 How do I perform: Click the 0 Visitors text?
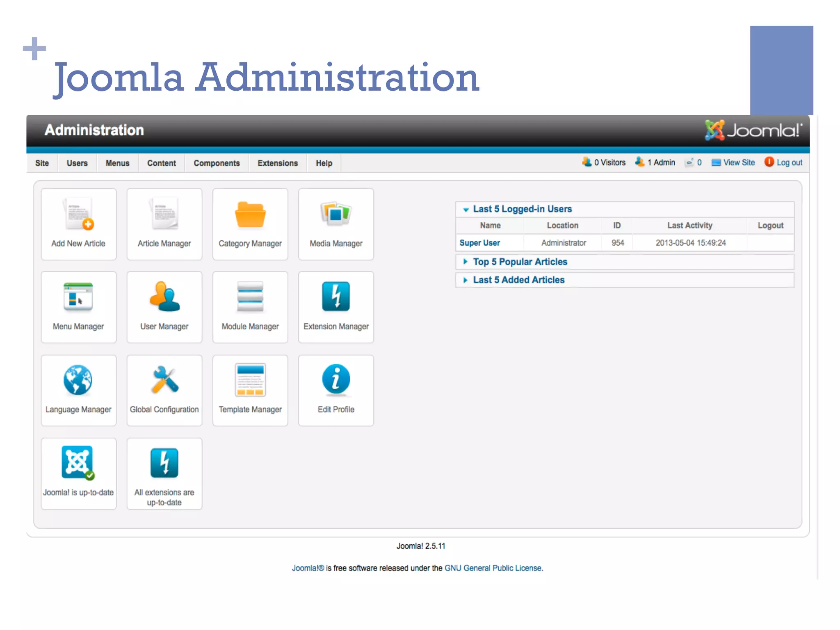(x=610, y=162)
